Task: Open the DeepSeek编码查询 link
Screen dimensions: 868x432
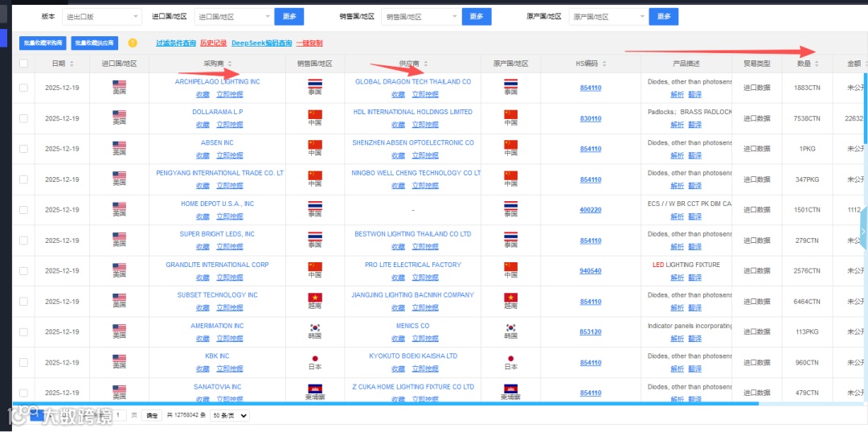Action: point(261,43)
